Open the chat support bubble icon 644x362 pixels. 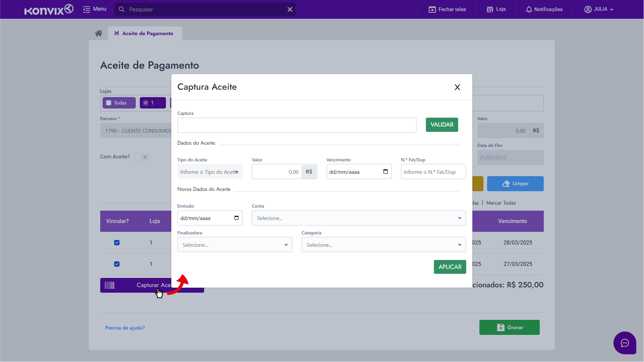625,343
